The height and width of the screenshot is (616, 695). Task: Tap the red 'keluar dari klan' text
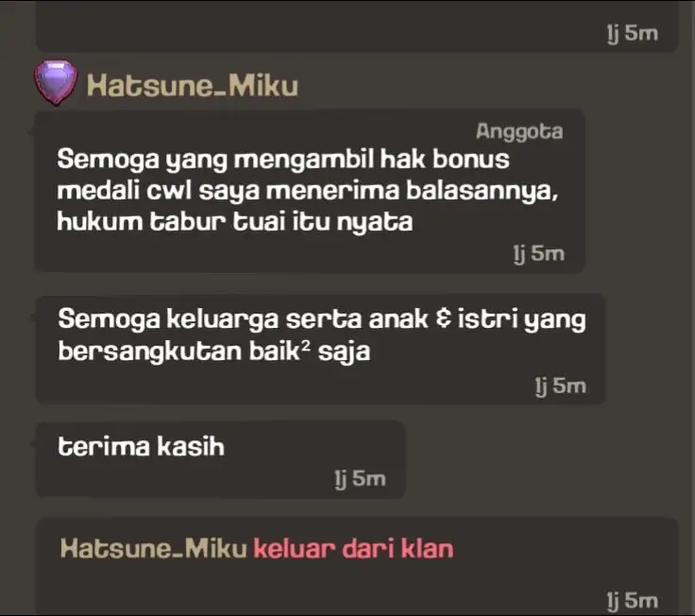pos(354,549)
